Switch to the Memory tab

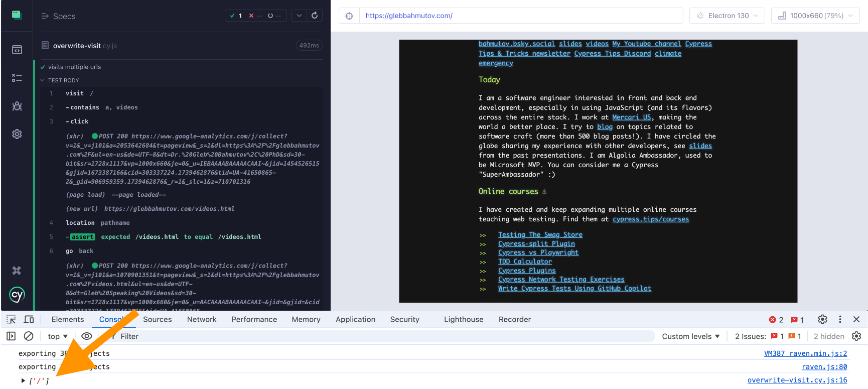tap(306, 319)
